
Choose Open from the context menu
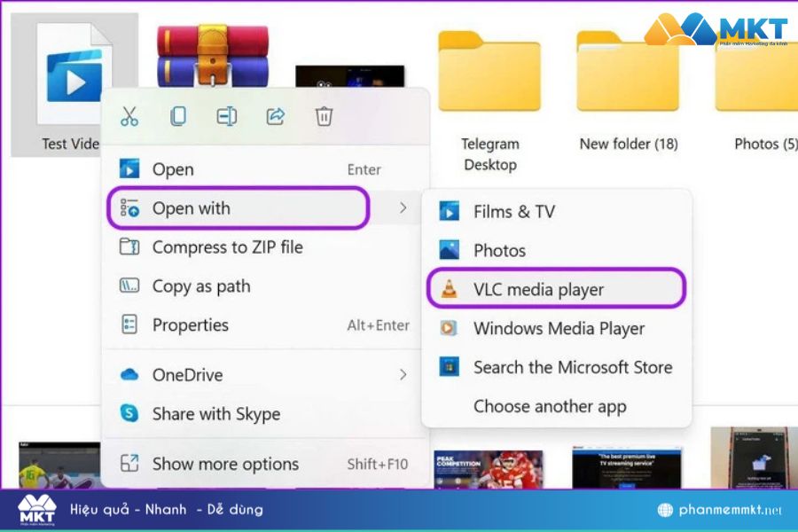coord(174,169)
